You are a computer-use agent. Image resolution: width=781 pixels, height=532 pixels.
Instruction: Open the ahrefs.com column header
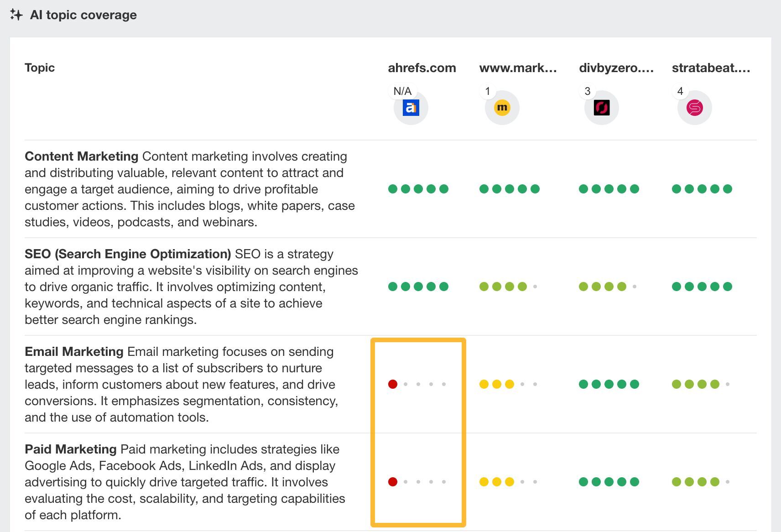click(421, 68)
